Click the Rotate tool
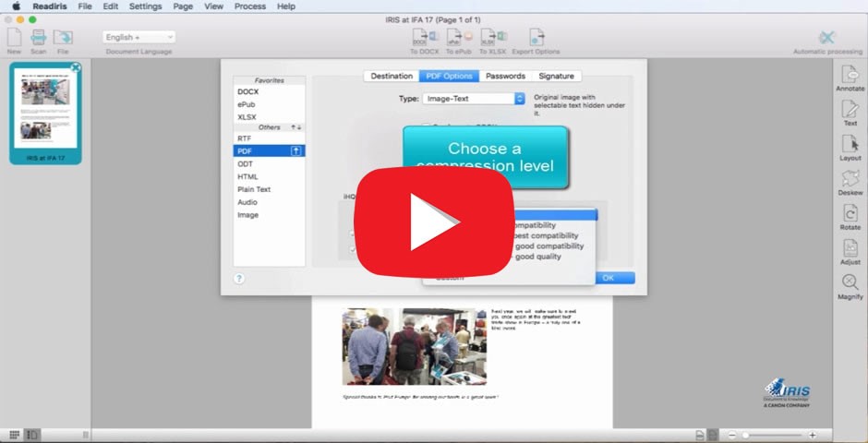868x443 pixels. pos(850,213)
